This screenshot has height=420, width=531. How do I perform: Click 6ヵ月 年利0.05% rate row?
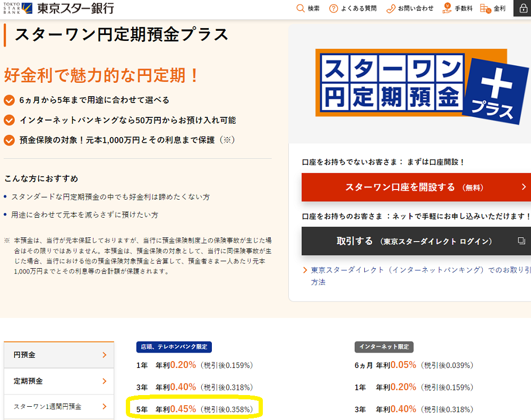414,365
